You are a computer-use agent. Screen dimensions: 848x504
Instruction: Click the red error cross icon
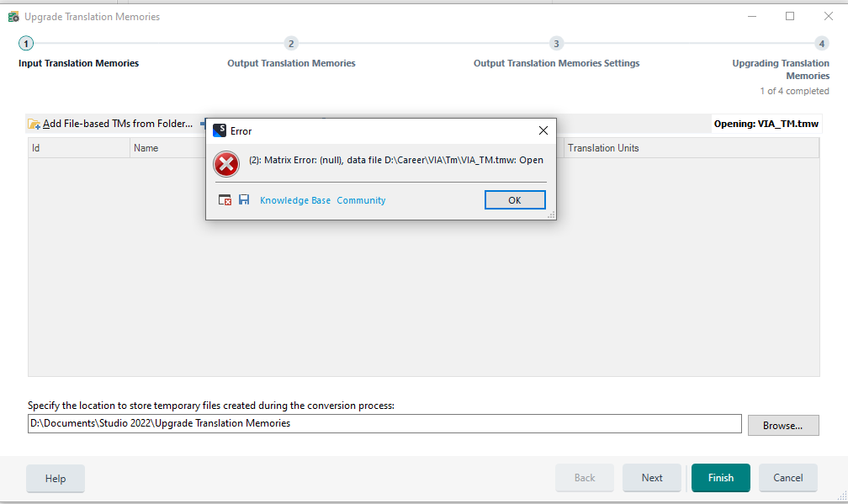(226, 164)
